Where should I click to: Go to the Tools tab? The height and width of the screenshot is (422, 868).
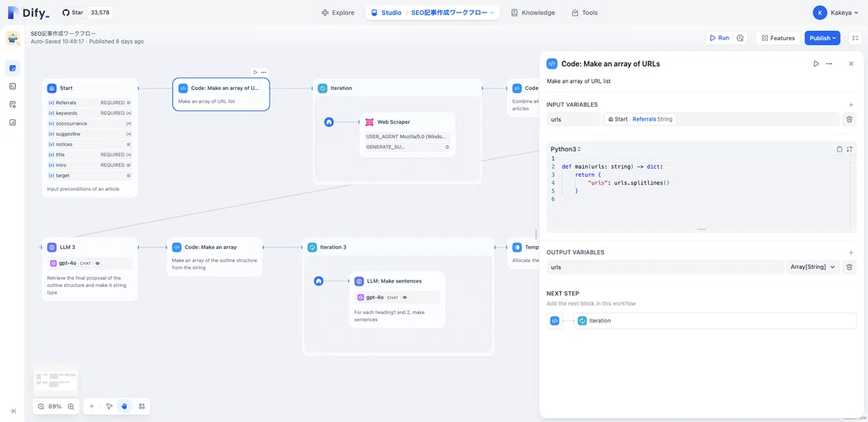tap(585, 12)
